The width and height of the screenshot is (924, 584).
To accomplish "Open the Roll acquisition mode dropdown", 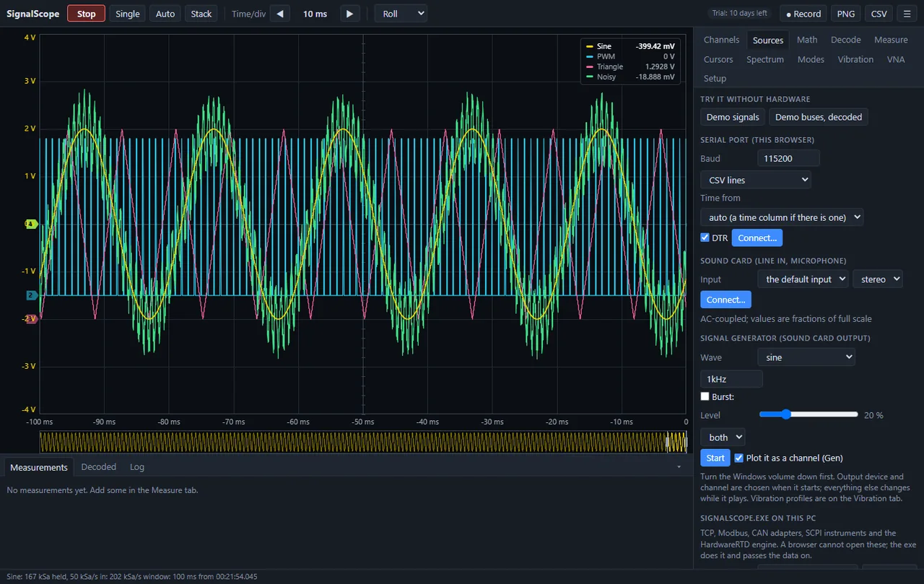I will tap(401, 14).
